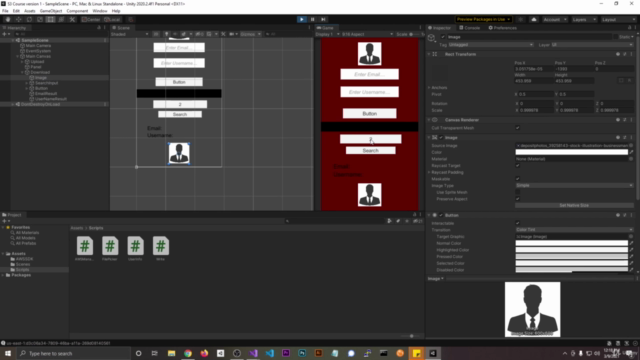
Task: Start Play mode
Action: coord(302,19)
